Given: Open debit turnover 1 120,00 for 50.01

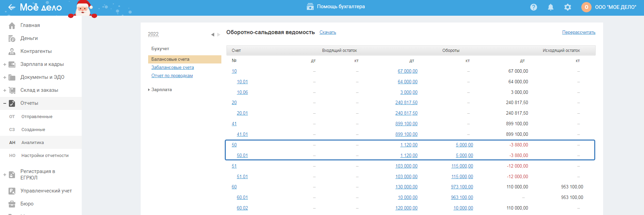Looking at the screenshot, I should click(x=409, y=156).
